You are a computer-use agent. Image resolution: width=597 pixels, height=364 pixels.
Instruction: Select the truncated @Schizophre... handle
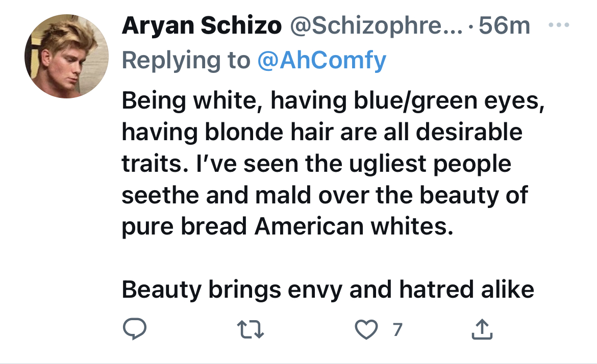(x=376, y=26)
